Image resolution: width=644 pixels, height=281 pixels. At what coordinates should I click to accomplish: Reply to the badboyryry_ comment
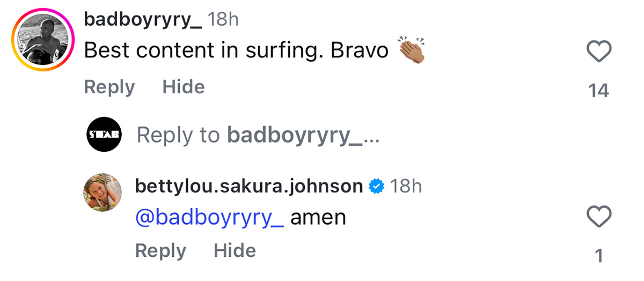pyautogui.click(x=109, y=87)
